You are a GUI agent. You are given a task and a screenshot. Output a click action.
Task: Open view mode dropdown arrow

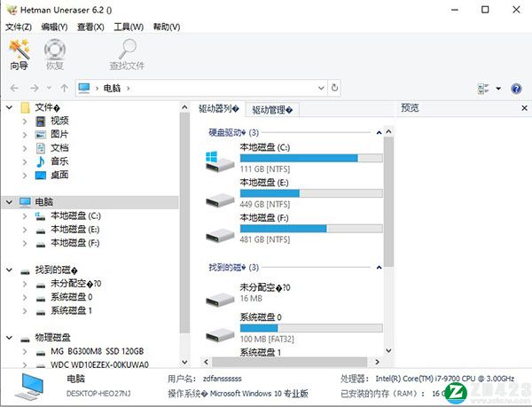pos(498,89)
